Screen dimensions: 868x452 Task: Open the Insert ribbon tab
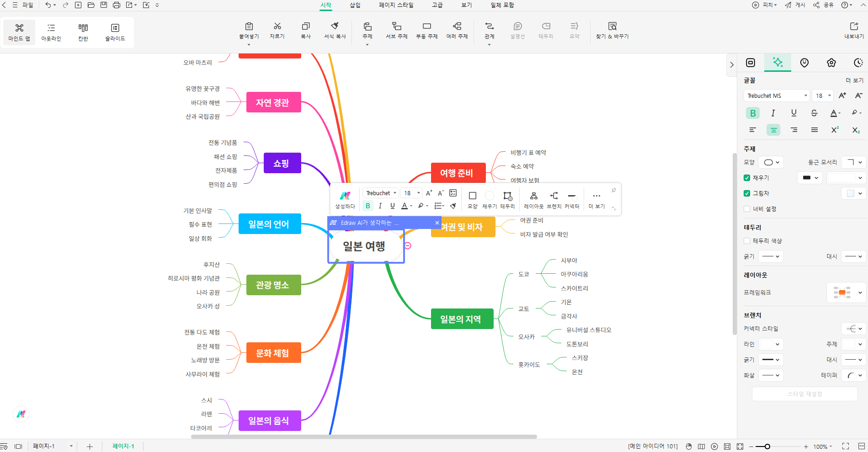pos(355,5)
